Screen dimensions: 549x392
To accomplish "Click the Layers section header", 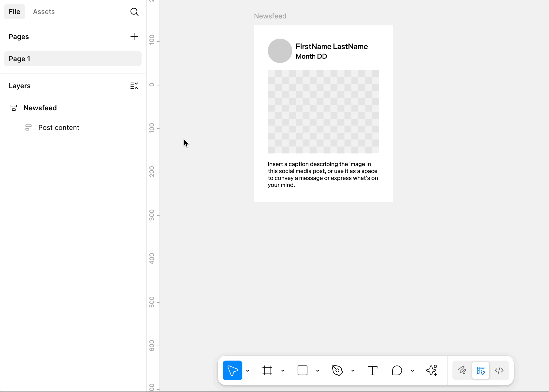I will click(x=20, y=86).
